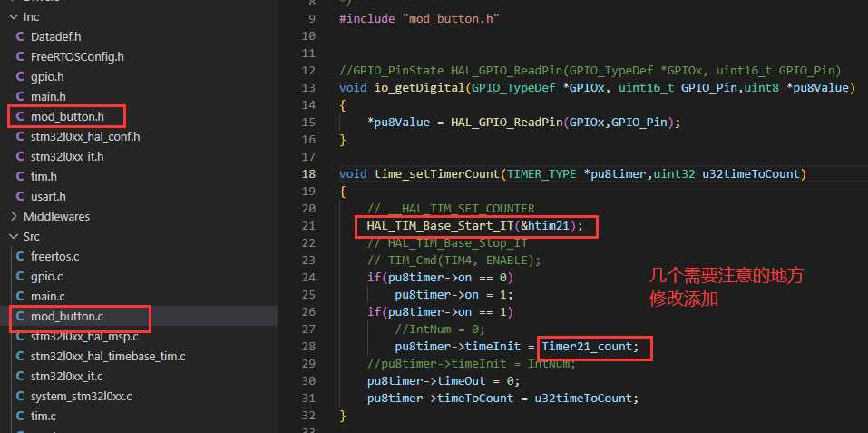Click time_setTimerCount function name
Image resolution: width=868 pixels, height=433 pixels.
437,174
